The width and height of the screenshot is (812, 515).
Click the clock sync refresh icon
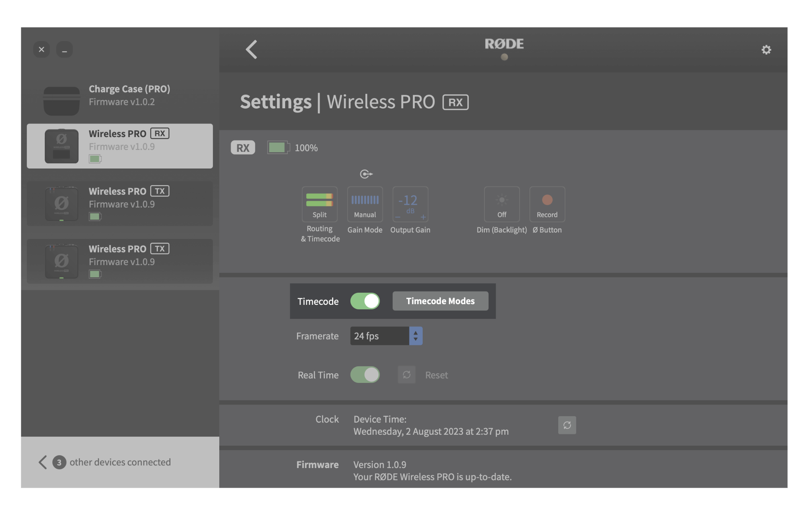[x=567, y=425]
